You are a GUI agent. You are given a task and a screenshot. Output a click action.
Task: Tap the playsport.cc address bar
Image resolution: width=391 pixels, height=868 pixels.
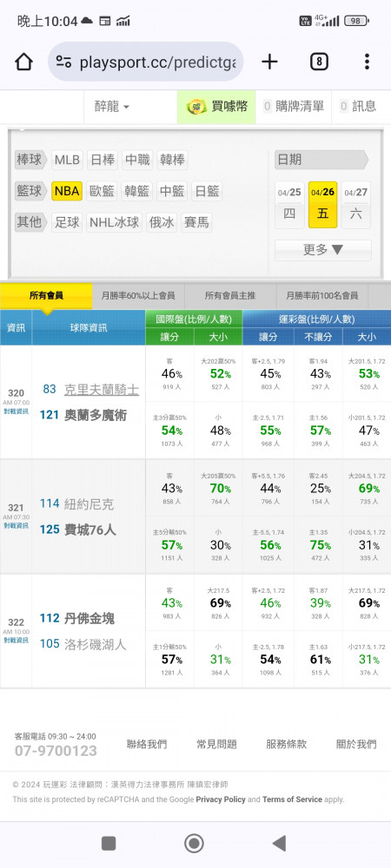coord(146,62)
